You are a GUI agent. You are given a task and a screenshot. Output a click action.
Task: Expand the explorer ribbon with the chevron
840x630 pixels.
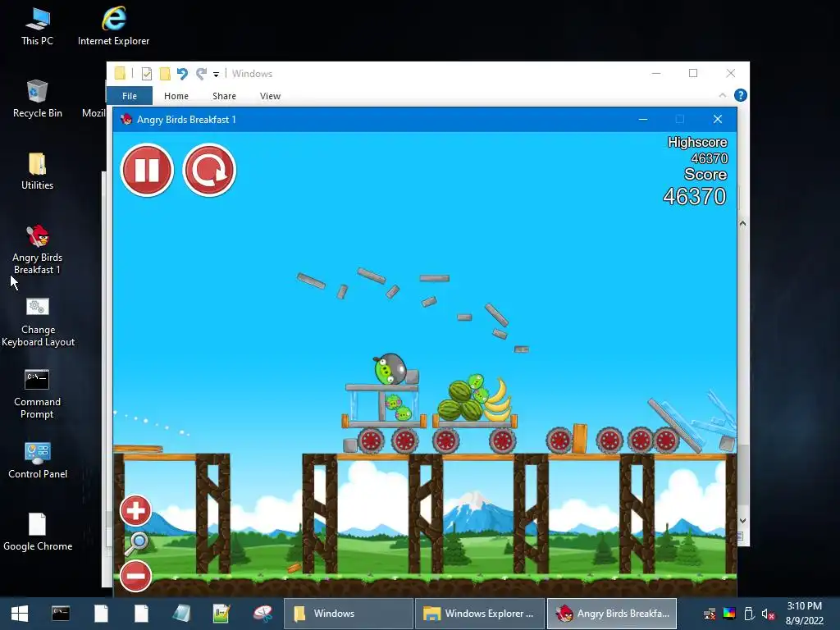point(722,95)
